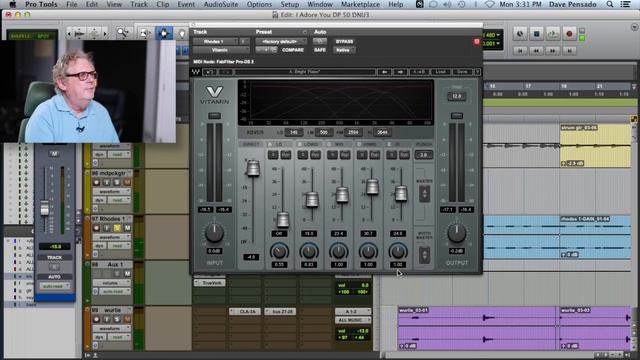The height and width of the screenshot is (360, 640).
Task: Open the AudioSuite menu
Action: pyautogui.click(x=221, y=4)
